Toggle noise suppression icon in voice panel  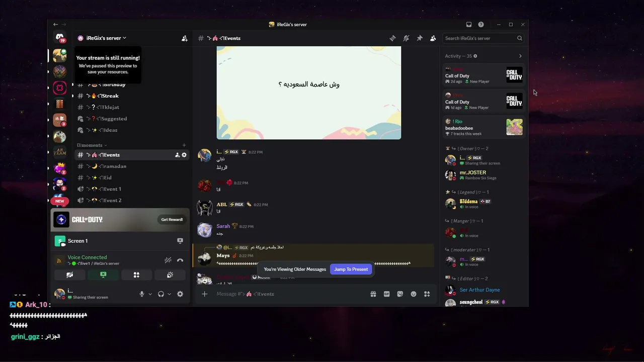[168, 260]
